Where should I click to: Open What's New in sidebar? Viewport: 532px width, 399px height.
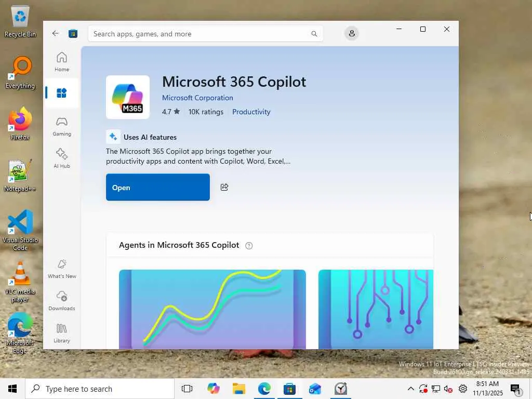(x=62, y=269)
